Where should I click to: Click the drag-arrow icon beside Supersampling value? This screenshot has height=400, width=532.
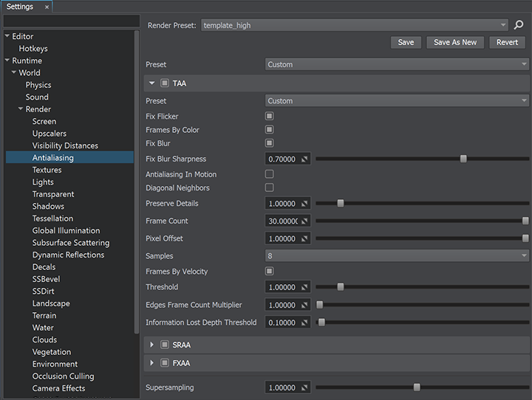tap(304, 387)
